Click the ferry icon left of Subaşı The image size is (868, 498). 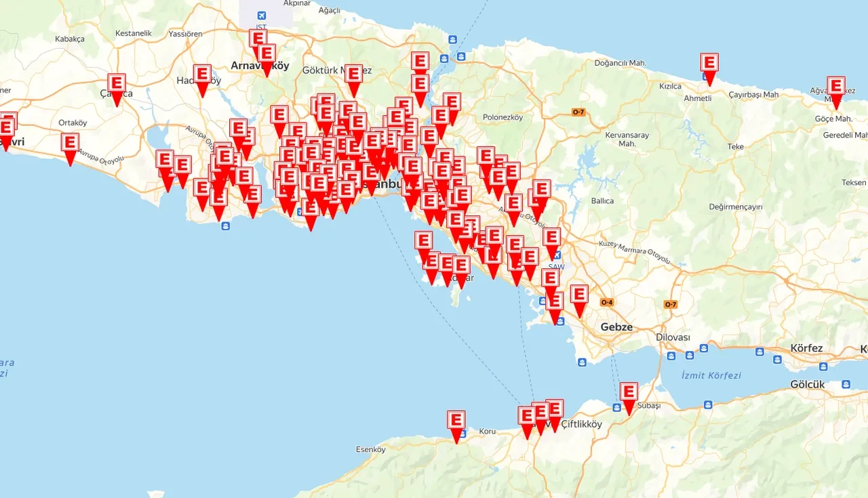(x=616, y=407)
